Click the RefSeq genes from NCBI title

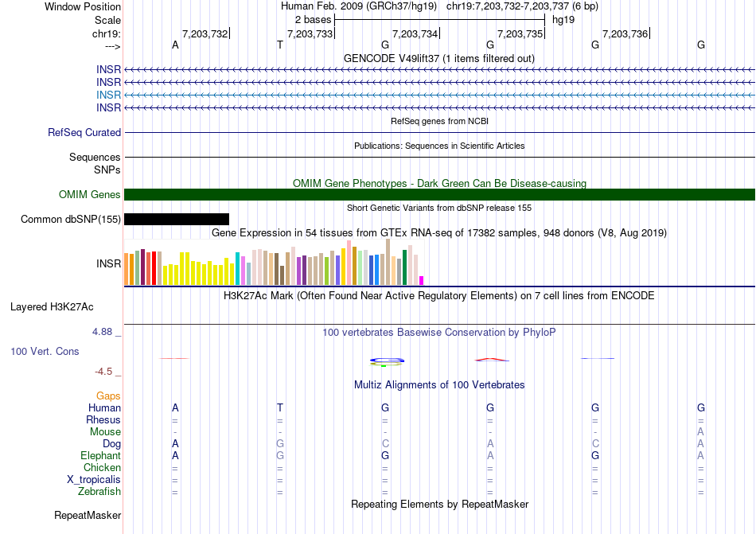(x=440, y=121)
